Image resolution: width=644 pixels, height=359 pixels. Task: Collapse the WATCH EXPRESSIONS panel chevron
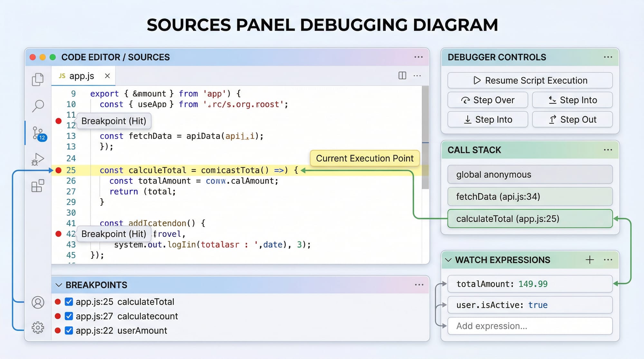click(x=448, y=260)
